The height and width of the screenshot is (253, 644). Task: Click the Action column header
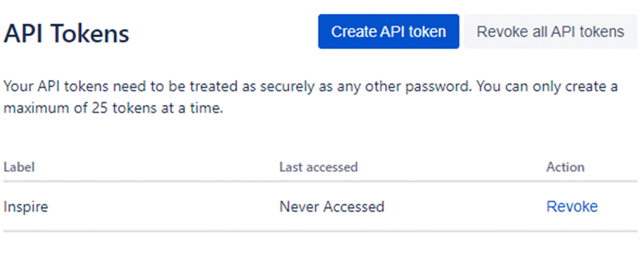tap(565, 167)
